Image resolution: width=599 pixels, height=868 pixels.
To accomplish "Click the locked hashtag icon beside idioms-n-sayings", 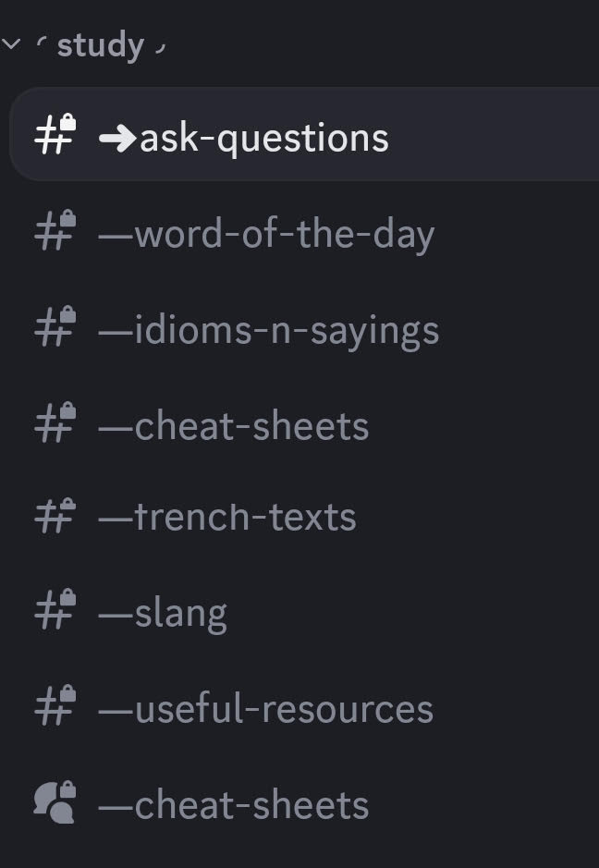I will (x=55, y=329).
